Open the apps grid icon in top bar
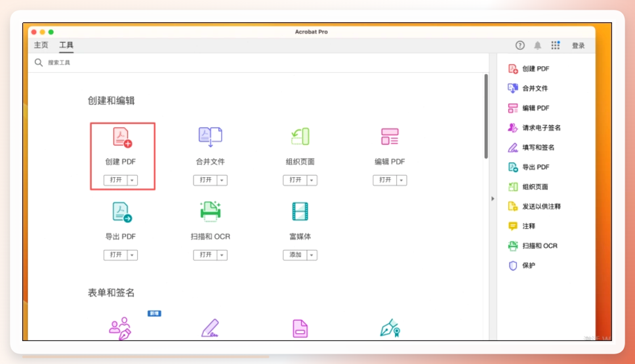 click(x=555, y=45)
